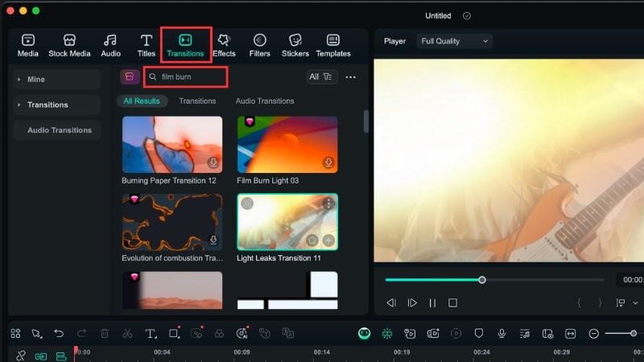Open the Titles tab

click(x=147, y=46)
